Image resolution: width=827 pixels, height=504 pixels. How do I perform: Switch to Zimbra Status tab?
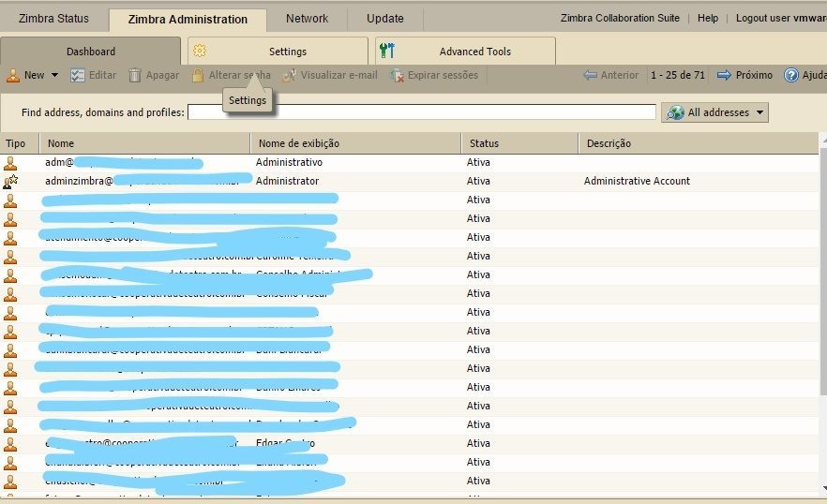53,19
